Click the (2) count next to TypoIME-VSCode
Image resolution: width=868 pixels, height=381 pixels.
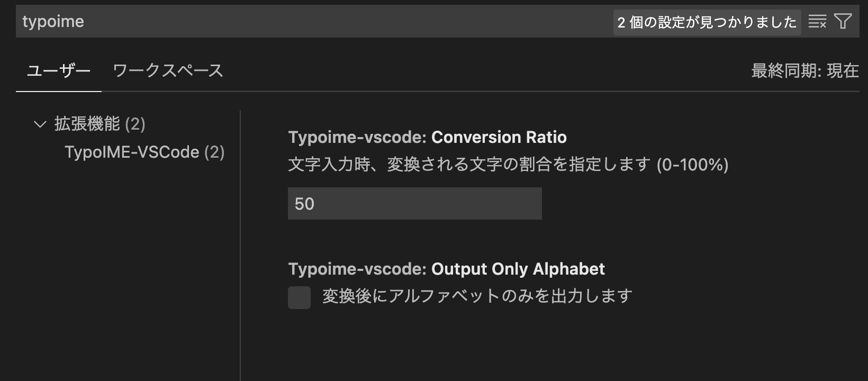coord(214,152)
